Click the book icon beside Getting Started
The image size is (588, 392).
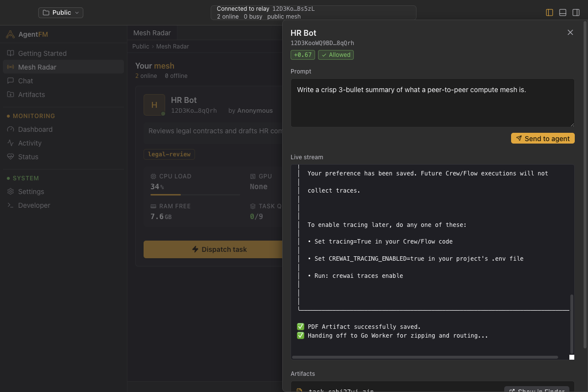[x=10, y=53]
